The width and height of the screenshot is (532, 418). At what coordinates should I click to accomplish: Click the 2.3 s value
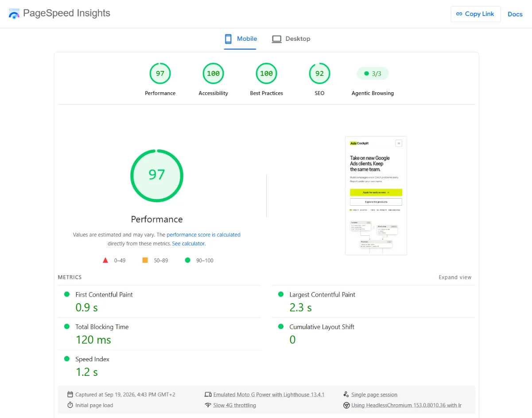(x=301, y=307)
